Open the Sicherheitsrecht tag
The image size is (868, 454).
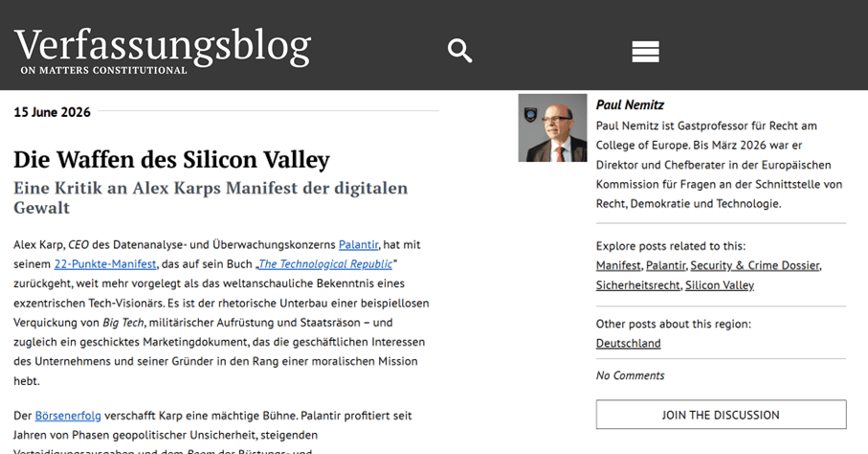(x=637, y=284)
